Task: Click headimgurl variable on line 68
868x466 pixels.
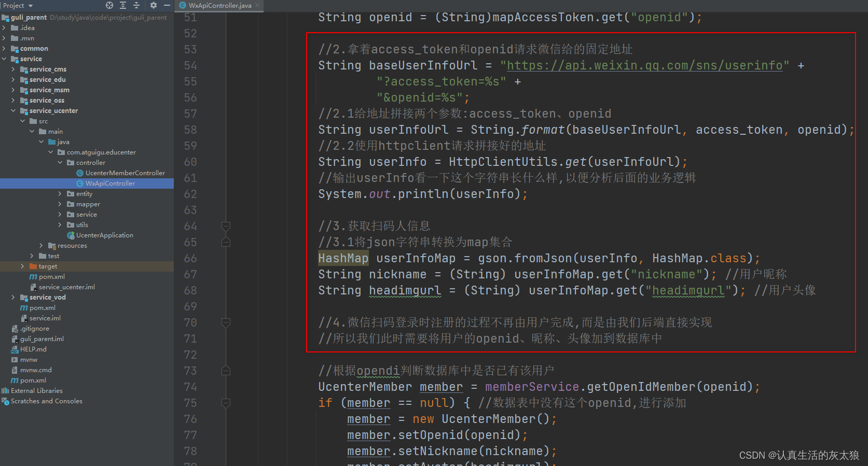Action: pyautogui.click(x=405, y=290)
